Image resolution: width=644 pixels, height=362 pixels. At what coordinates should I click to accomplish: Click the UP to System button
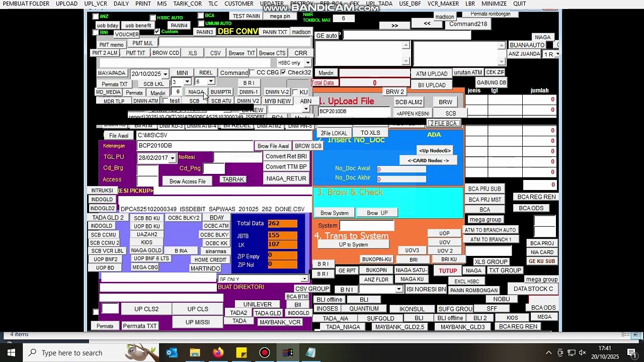pyautogui.click(x=353, y=245)
